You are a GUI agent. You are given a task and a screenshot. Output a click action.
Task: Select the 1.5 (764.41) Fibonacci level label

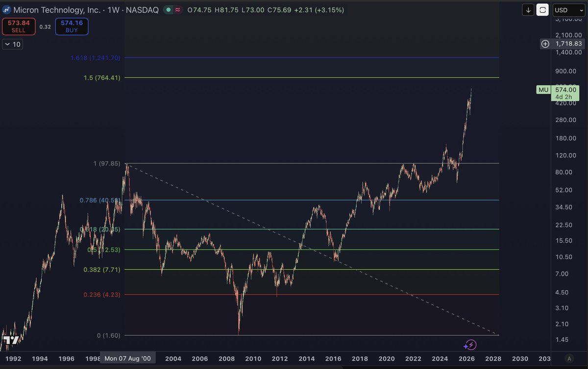coord(102,77)
